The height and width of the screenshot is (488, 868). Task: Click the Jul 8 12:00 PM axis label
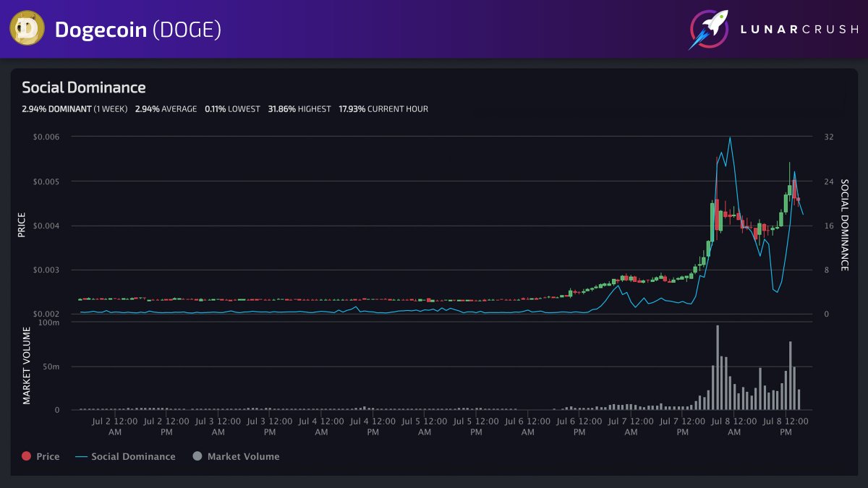[786, 426]
